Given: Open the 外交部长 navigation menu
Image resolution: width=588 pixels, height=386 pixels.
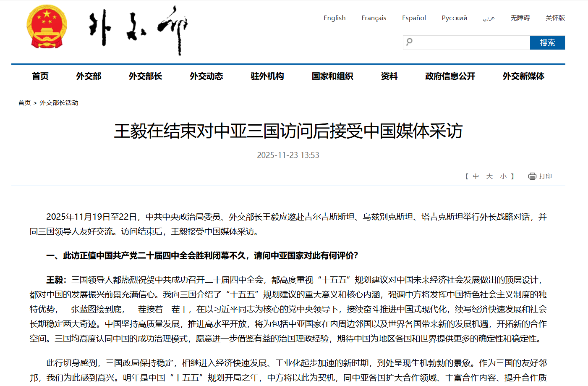Looking at the screenshot, I should click(145, 76).
